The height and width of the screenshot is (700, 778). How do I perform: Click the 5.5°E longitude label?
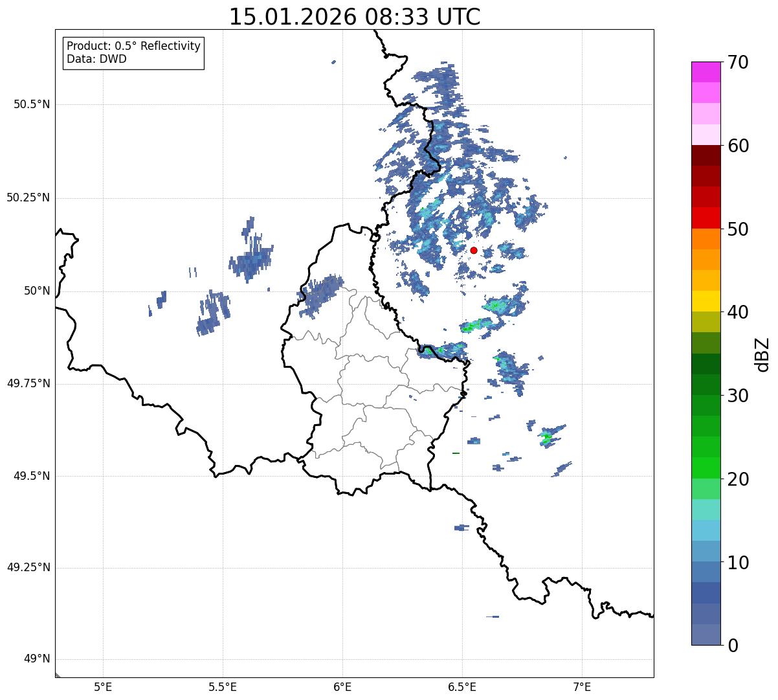pyautogui.click(x=223, y=686)
